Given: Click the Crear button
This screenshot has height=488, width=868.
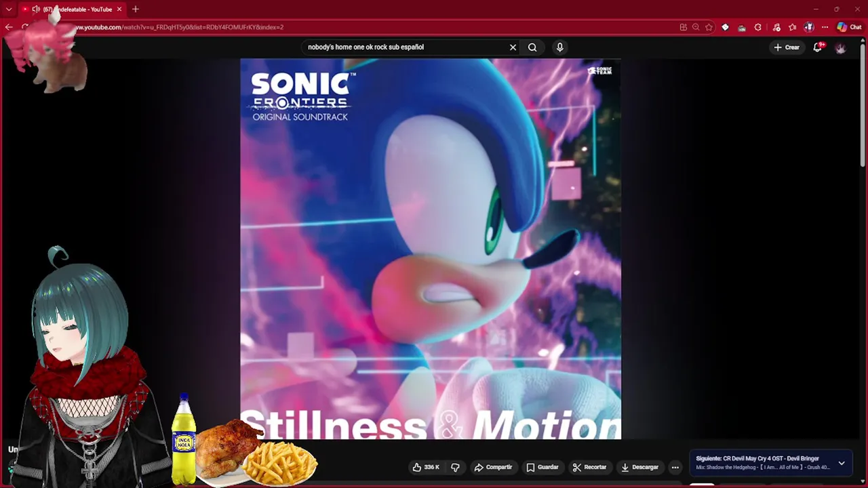Looking at the screenshot, I should [x=787, y=47].
